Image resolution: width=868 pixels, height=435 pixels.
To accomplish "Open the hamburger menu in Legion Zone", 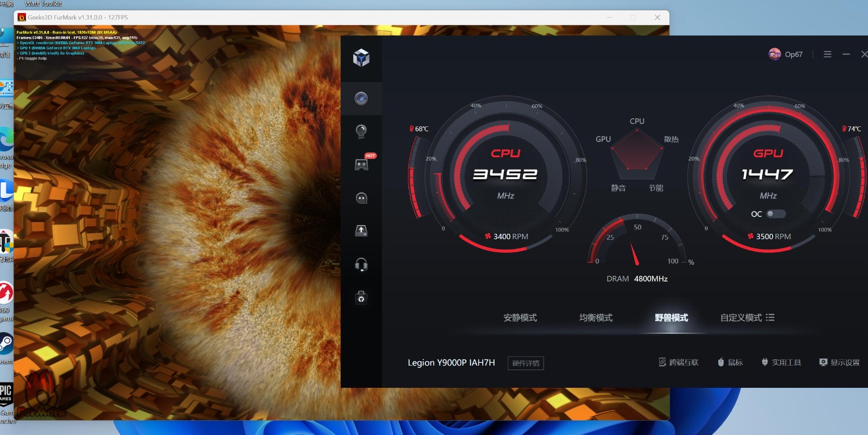I will [x=827, y=54].
